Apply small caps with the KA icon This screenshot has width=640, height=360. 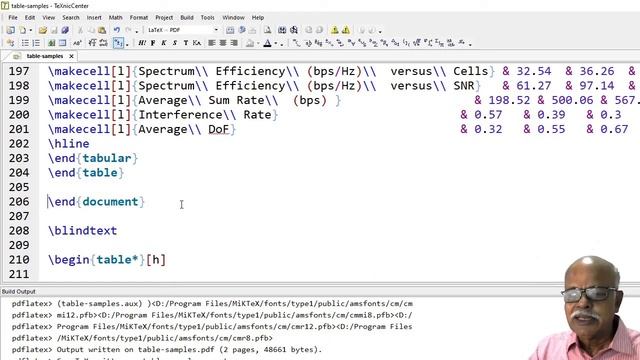tap(197, 43)
